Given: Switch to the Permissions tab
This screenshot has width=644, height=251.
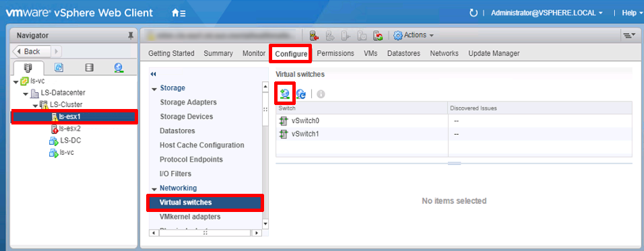Looking at the screenshot, I should coord(335,53).
